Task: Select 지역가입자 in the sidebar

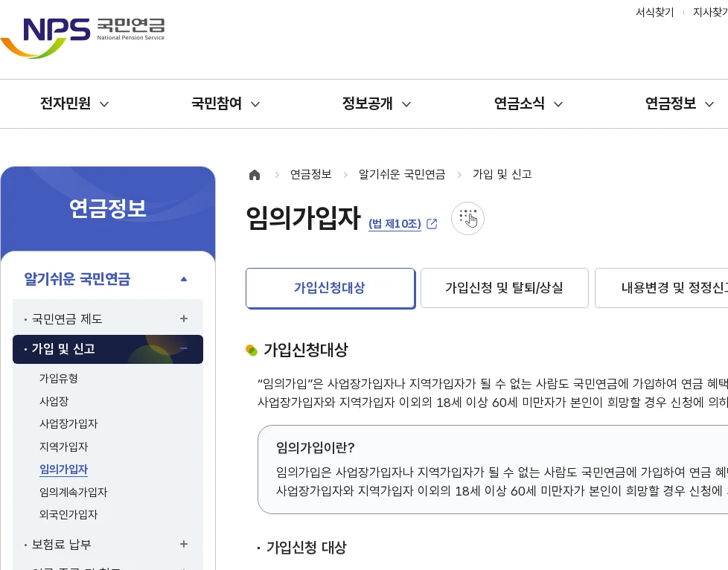Action: click(63, 446)
